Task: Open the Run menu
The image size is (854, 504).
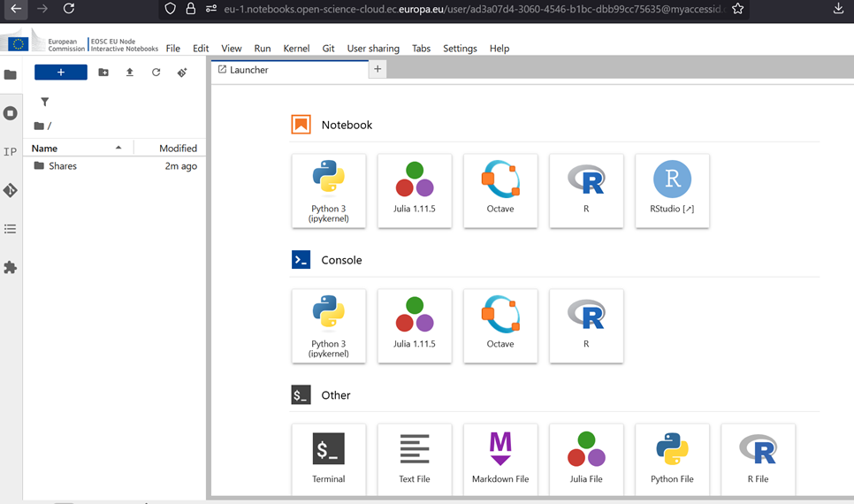Action: tap(263, 49)
